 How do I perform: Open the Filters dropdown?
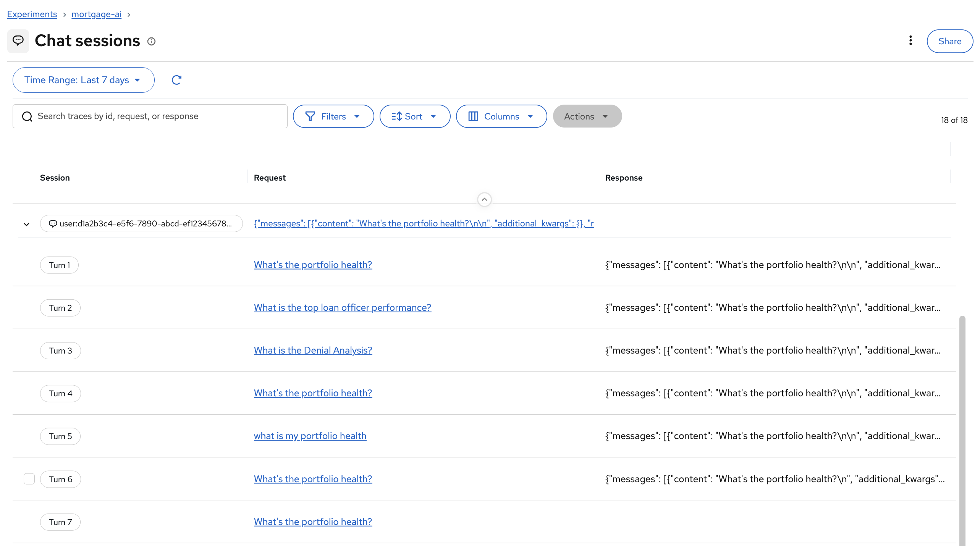333,116
